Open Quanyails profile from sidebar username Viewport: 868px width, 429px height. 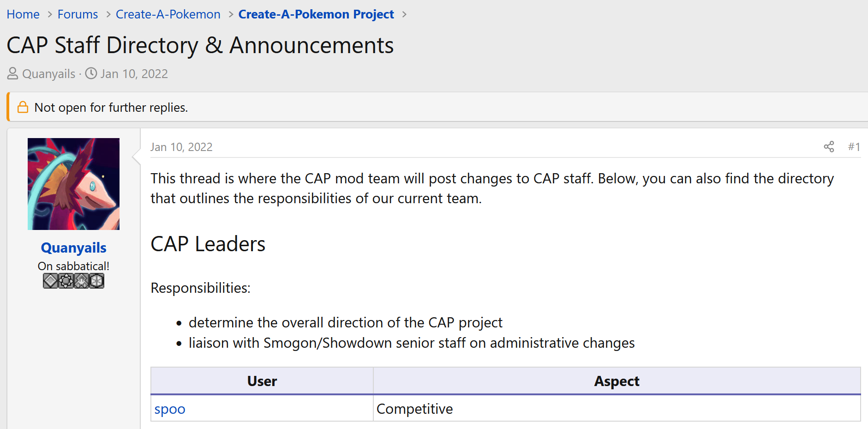pos(74,248)
